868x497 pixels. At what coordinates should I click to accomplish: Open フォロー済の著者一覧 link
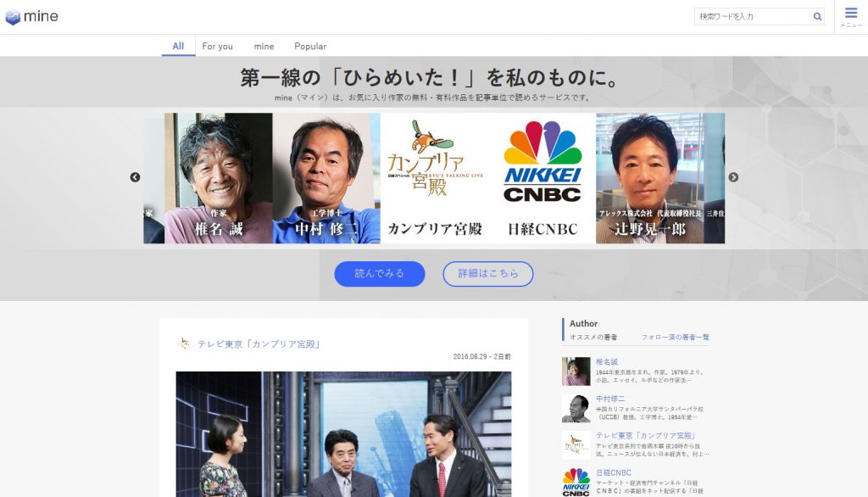click(676, 337)
